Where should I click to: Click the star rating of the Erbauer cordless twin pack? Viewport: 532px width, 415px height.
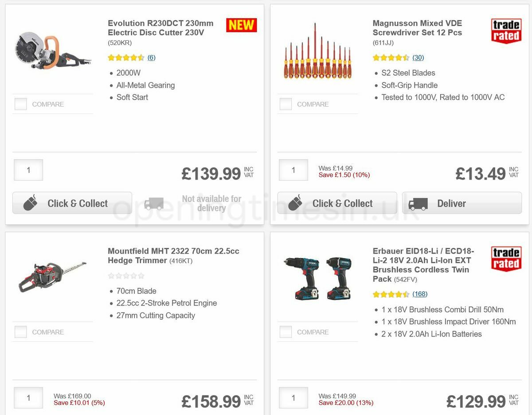coord(391,294)
